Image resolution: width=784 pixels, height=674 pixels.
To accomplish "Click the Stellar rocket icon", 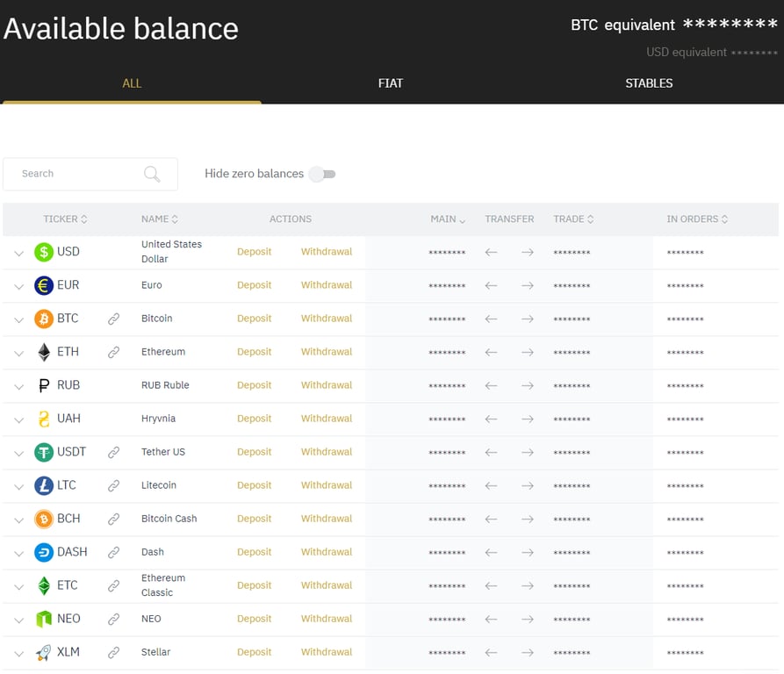I will (44, 652).
